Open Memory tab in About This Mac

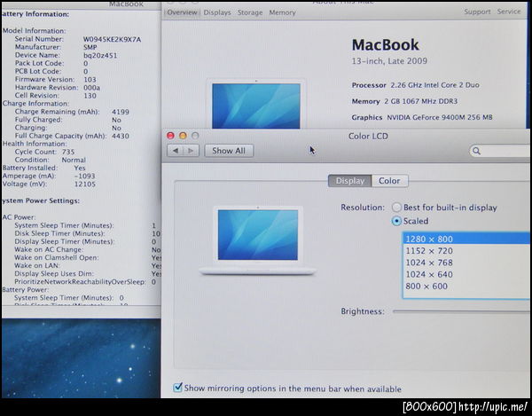282,12
